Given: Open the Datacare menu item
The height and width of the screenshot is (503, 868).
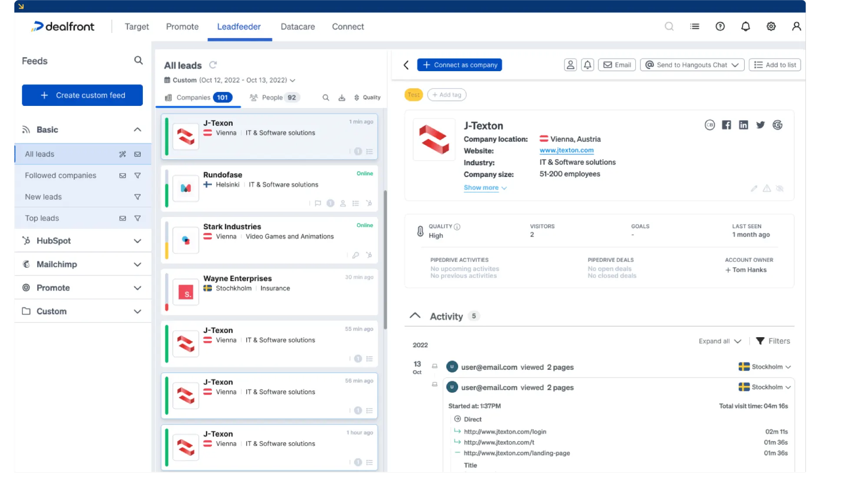Looking at the screenshot, I should click(x=297, y=26).
